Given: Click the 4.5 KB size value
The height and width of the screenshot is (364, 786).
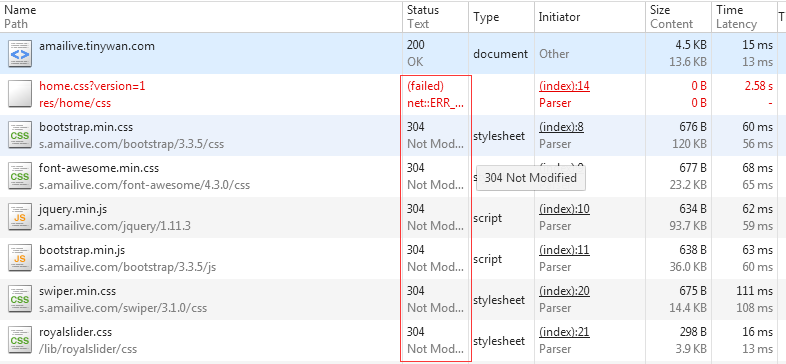Looking at the screenshot, I should coord(691,45).
